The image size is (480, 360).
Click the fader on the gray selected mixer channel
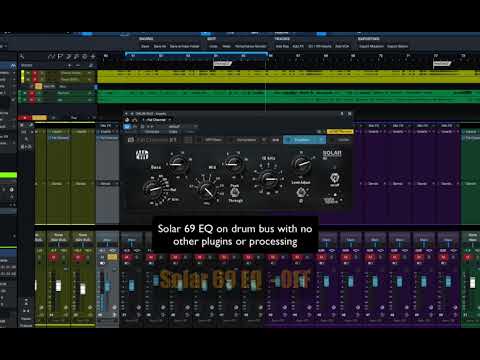[x=107, y=287]
